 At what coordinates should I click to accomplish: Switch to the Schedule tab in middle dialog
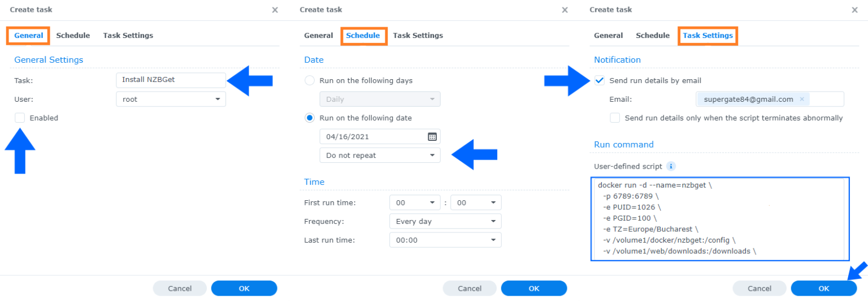coord(363,36)
